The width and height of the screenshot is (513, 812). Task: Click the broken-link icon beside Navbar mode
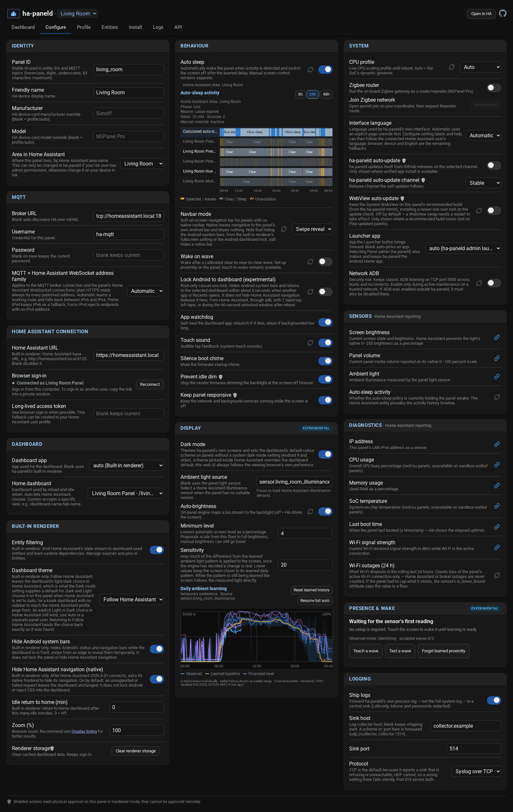coord(283,229)
